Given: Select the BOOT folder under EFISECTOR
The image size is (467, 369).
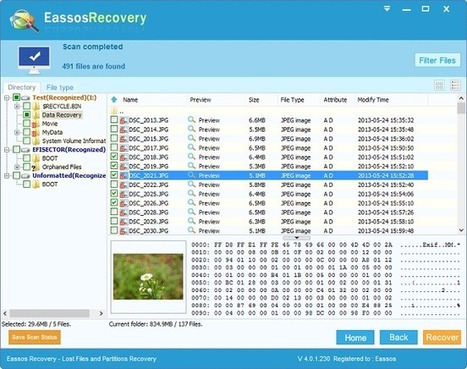Looking at the screenshot, I should [x=50, y=158].
